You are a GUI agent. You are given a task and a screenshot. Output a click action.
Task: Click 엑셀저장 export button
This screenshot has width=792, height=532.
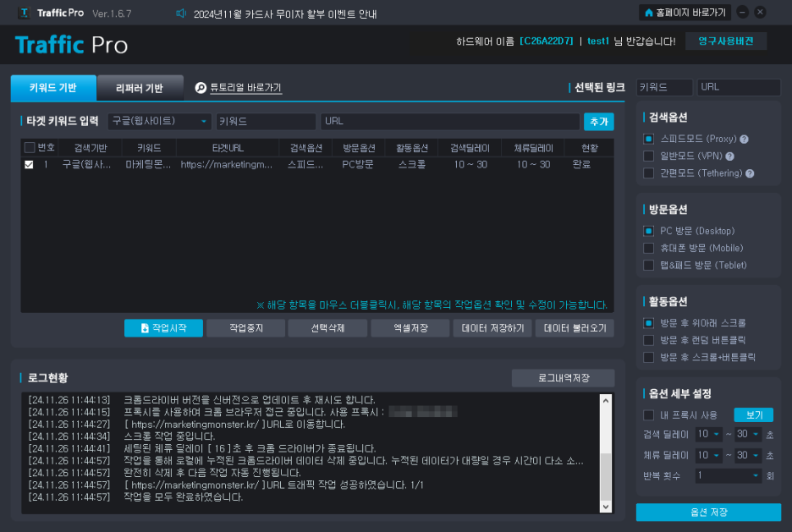click(410, 328)
